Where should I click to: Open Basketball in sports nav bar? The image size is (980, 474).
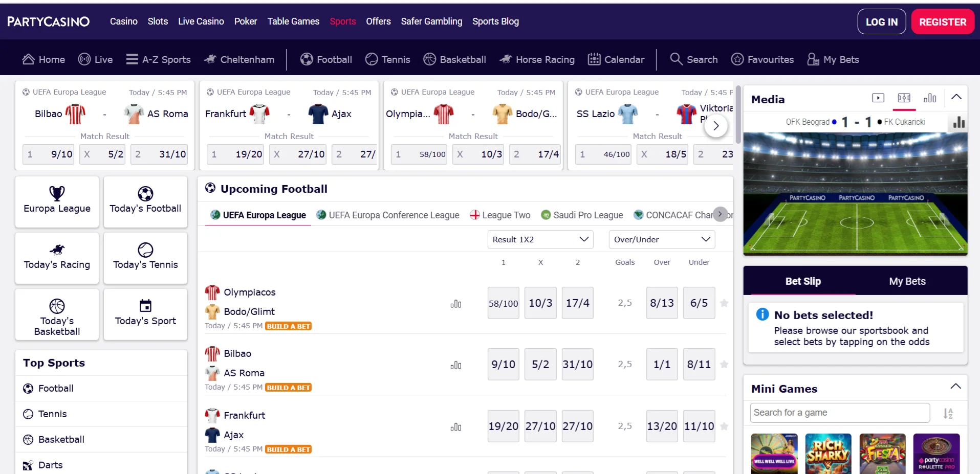coord(454,59)
